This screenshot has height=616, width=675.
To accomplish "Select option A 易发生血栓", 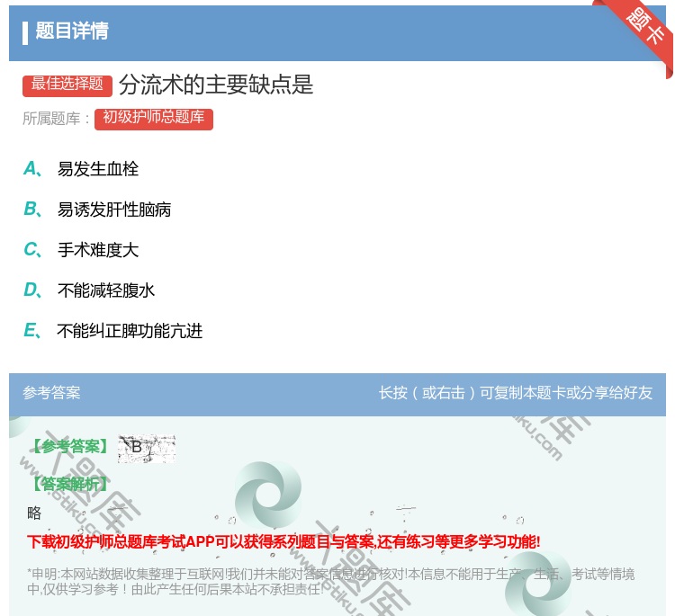I will pos(81,169).
